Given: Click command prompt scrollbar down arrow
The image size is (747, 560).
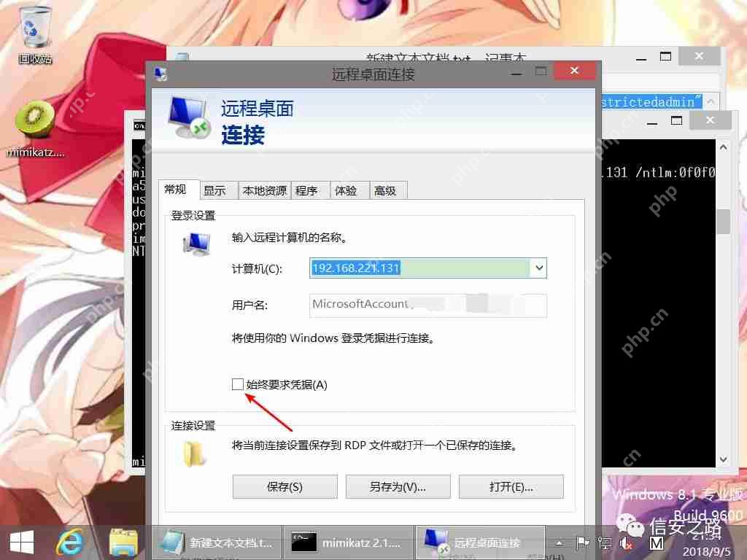Looking at the screenshot, I should tap(723, 459).
